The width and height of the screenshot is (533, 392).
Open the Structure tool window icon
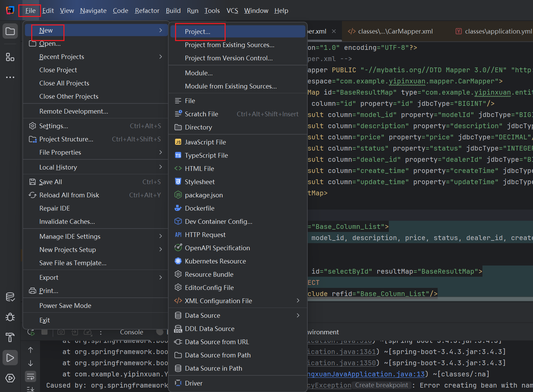coord(10,57)
